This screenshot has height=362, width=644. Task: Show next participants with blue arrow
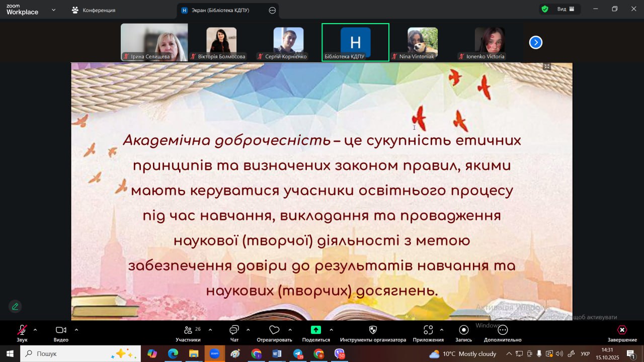535,43
